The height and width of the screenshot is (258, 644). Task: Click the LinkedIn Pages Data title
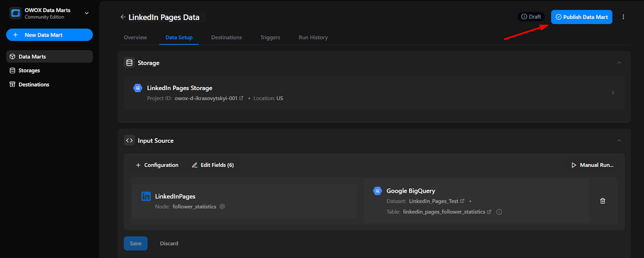point(164,17)
